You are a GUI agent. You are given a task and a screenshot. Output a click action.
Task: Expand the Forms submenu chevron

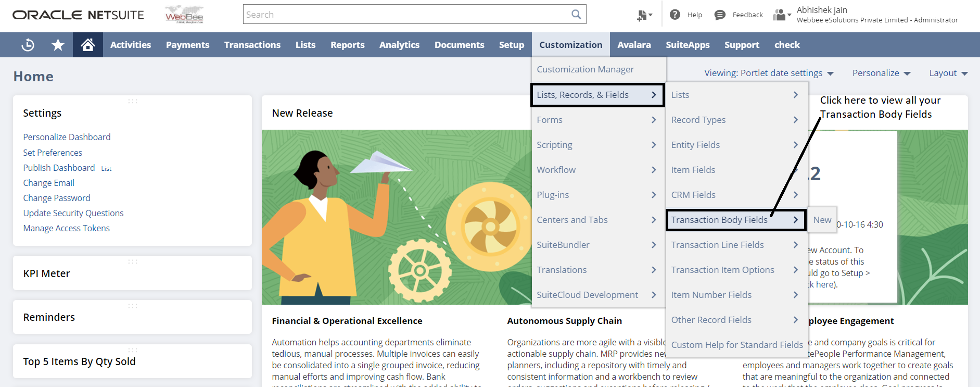(x=654, y=120)
